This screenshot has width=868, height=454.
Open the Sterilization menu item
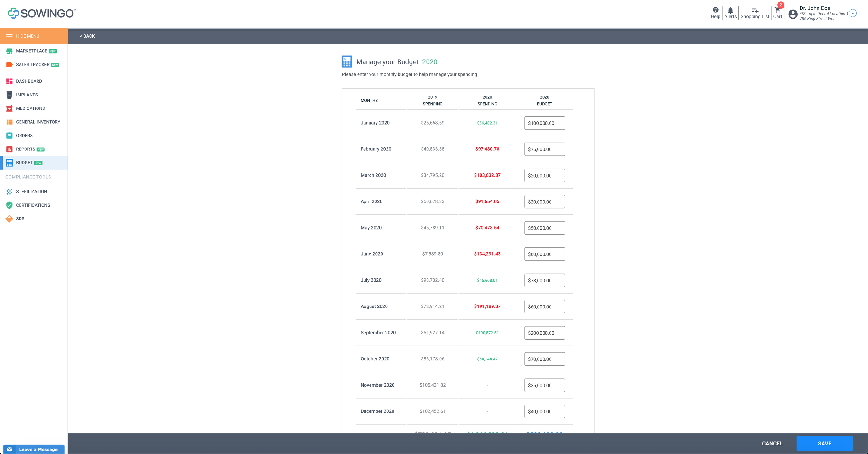[34, 192]
